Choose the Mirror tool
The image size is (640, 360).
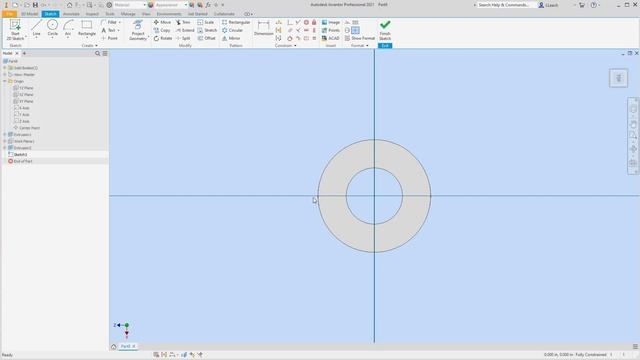[x=231, y=38]
